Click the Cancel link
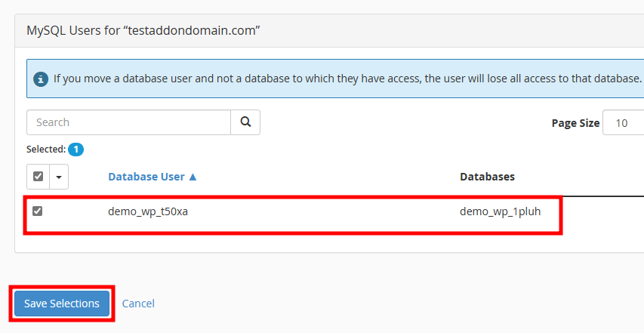The height and width of the screenshot is (333, 644). (x=138, y=304)
